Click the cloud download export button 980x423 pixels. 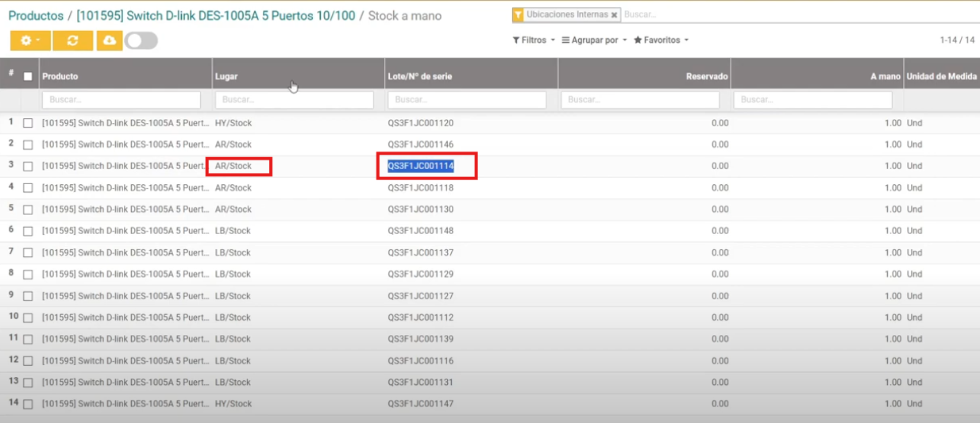pyautogui.click(x=110, y=40)
